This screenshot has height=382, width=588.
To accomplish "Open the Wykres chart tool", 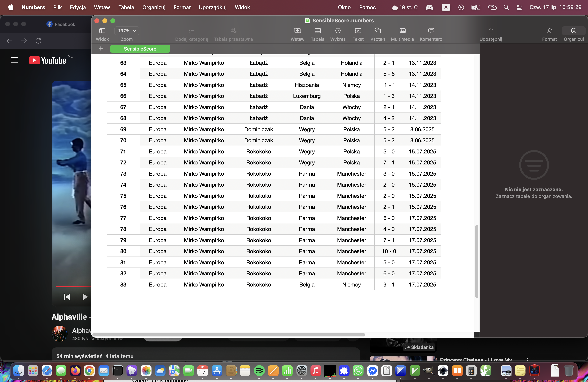I will pyautogui.click(x=338, y=31).
